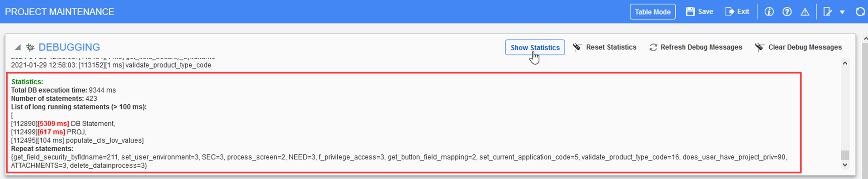Open the dropdown arrow beside the pencil icon
Image resolution: width=868 pixels, height=179 pixels.
(x=842, y=12)
